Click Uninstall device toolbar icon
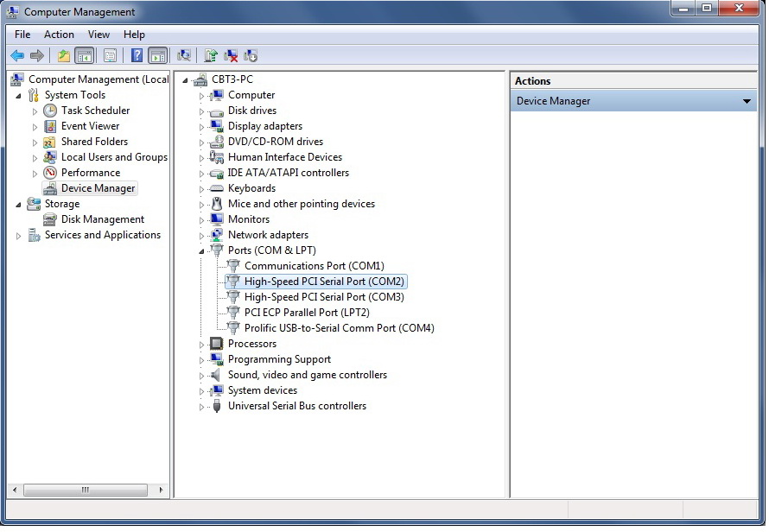 (x=231, y=56)
